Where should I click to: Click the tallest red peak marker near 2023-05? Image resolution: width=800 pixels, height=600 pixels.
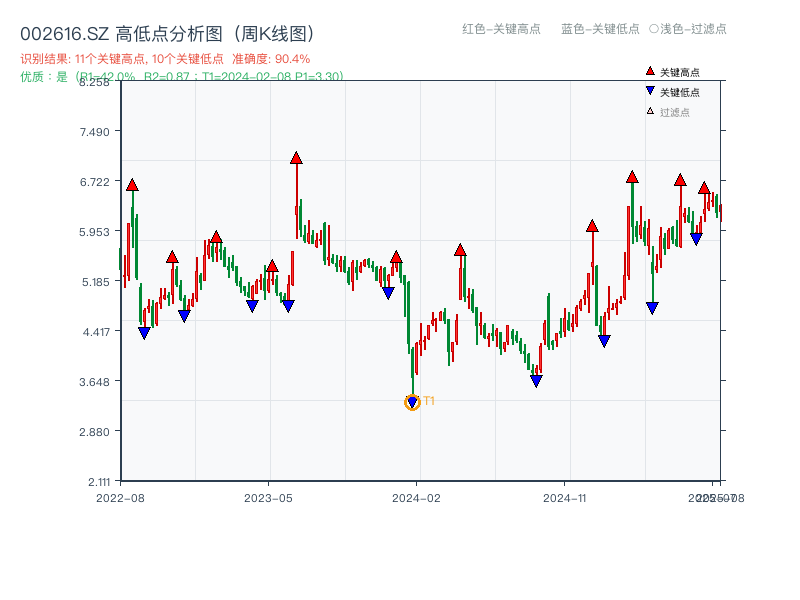click(296, 156)
